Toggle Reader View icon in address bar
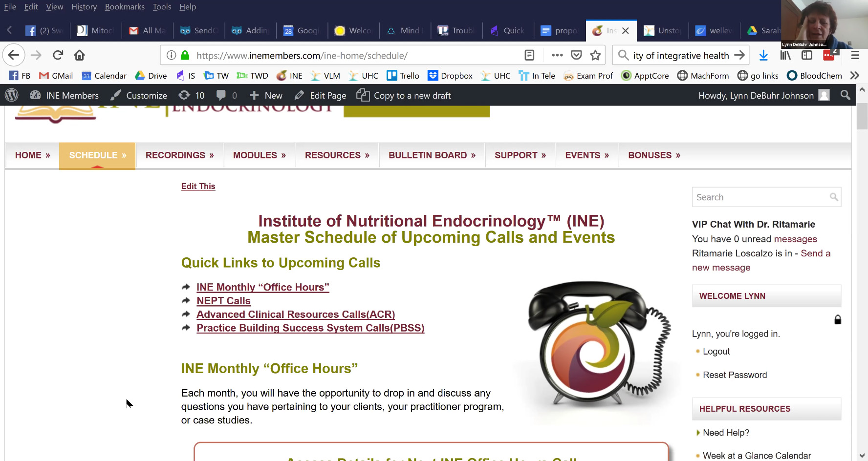Image resolution: width=868 pixels, height=461 pixels. [529, 55]
